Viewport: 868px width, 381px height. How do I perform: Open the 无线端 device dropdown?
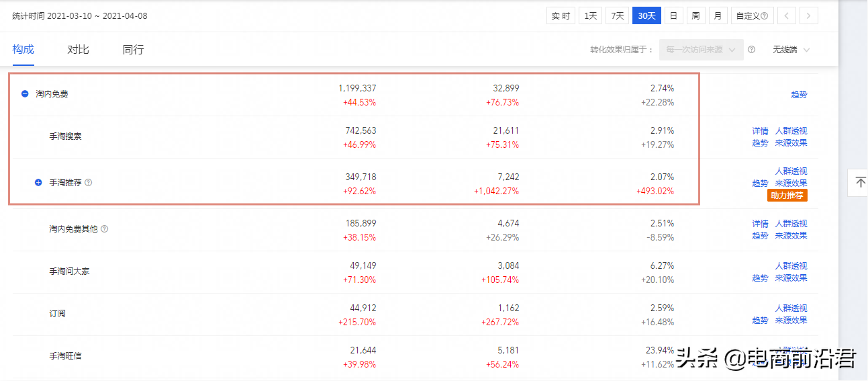pyautogui.click(x=791, y=50)
